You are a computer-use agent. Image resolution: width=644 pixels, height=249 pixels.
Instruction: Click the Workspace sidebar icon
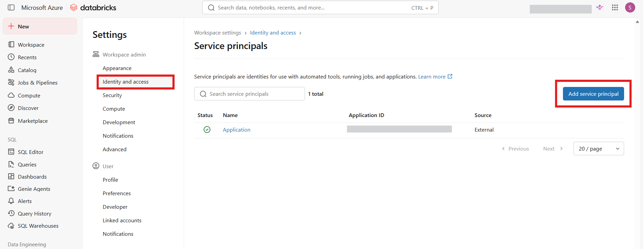pyautogui.click(x=11, y=44)
